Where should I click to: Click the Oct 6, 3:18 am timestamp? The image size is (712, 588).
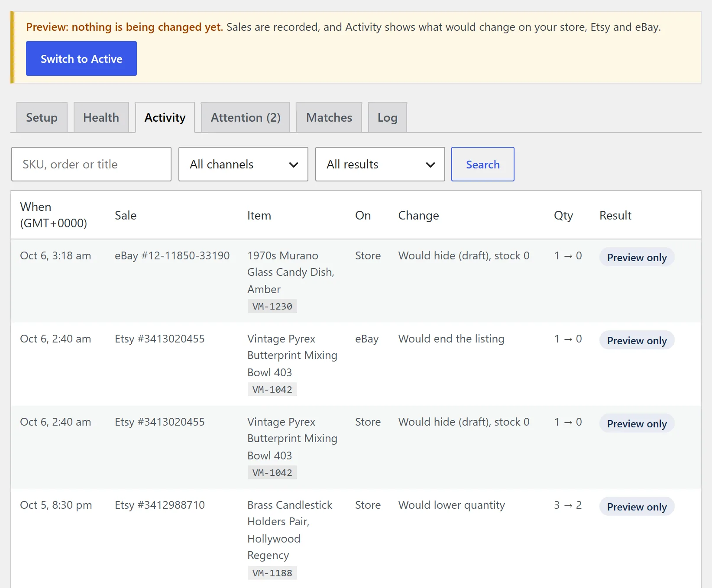click(x=55, y=255)
